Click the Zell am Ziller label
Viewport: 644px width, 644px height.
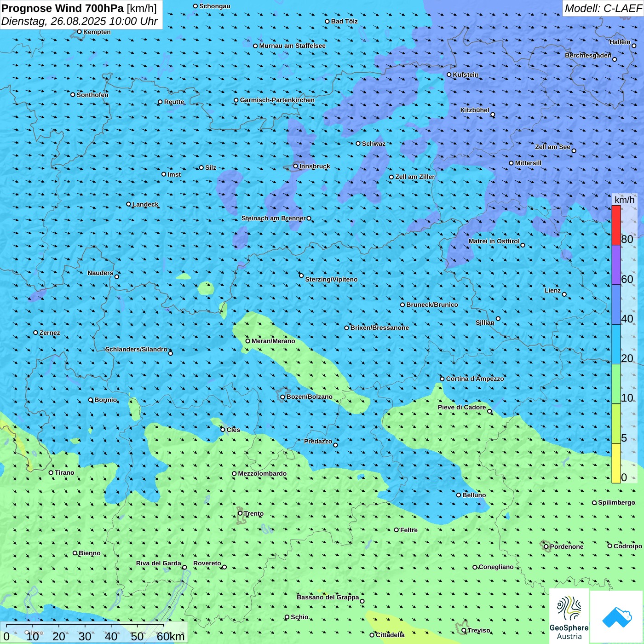click(x=414, y=177)
